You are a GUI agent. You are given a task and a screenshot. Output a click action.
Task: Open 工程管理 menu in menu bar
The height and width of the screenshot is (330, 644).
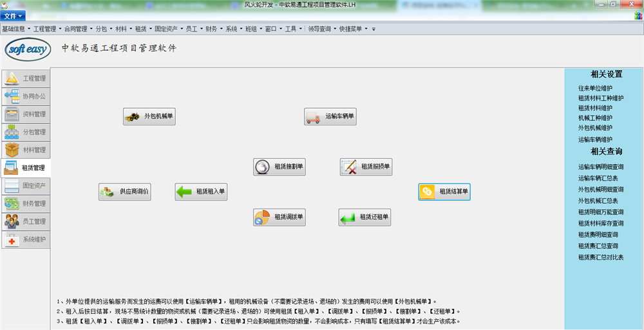pos(47,29)
